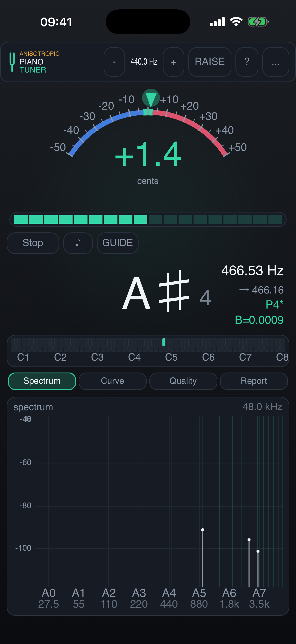
Task: Click the 440.0 Hz reference pitch field
Action: coord(144,62)
